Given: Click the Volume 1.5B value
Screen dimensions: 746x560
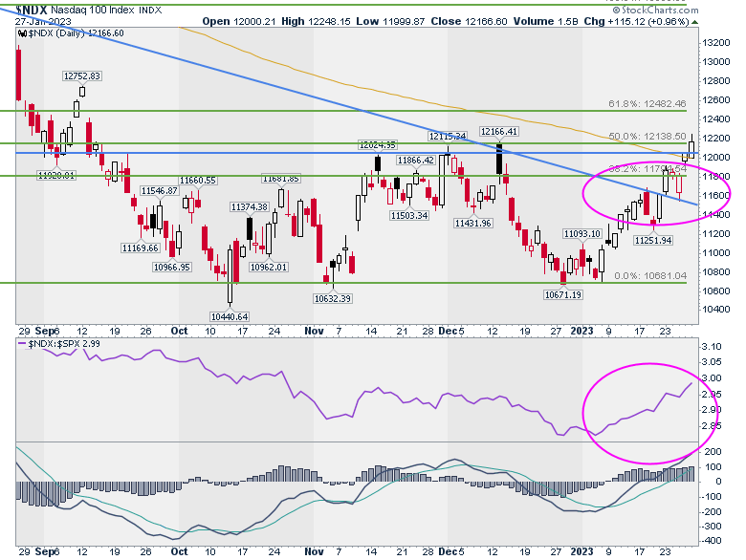Looking at the screenshot, I should (546, 21).
